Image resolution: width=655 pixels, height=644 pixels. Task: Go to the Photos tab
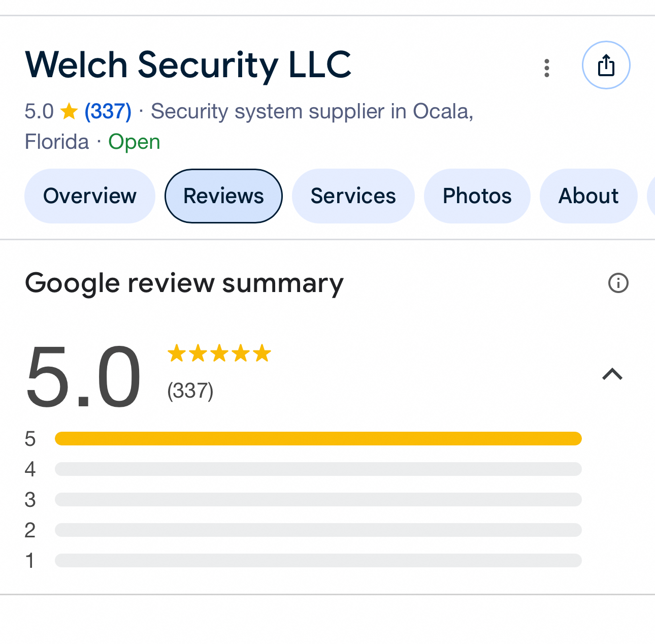pos(477,196)
